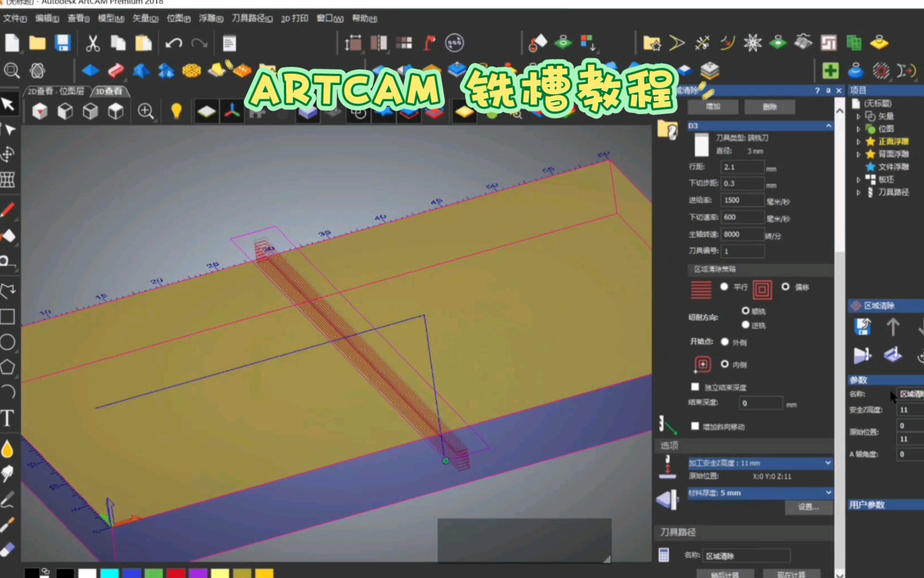Select 外侧 start point option
The height and width of the screenshot is (578, 924).
pyautogui.click(x=725, y=341)
